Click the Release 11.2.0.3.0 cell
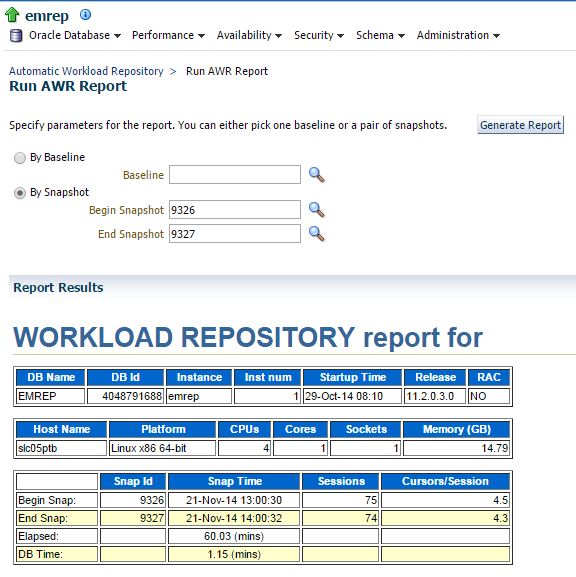 [435, 396]
